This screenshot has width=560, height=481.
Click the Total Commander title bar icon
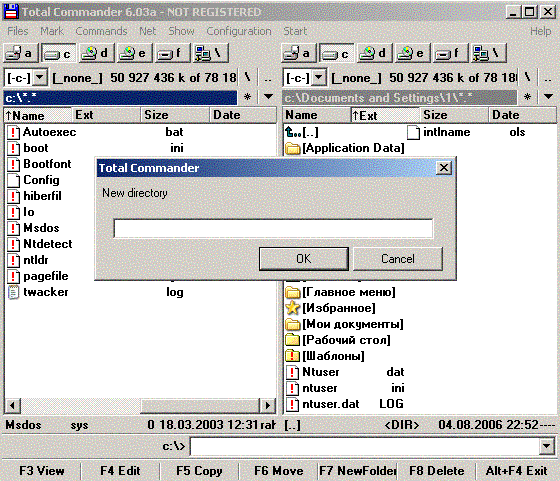click(11, 11)
